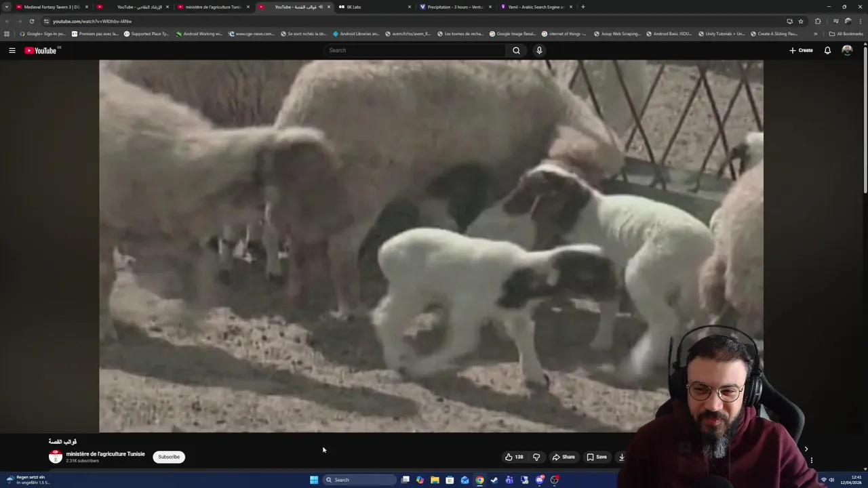
Task: Open Chrome three-dot menu
Action: (861, 21)
